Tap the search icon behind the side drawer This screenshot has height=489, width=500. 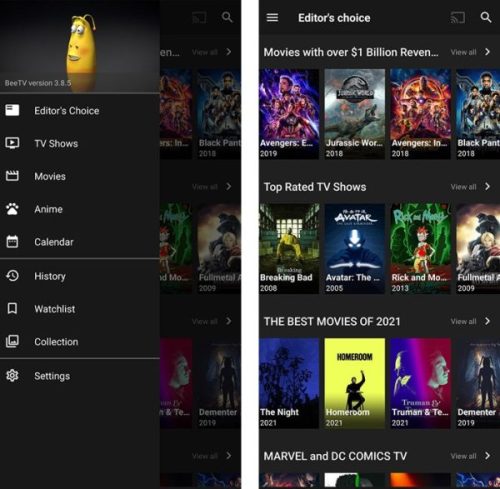[x=227, y=17]
